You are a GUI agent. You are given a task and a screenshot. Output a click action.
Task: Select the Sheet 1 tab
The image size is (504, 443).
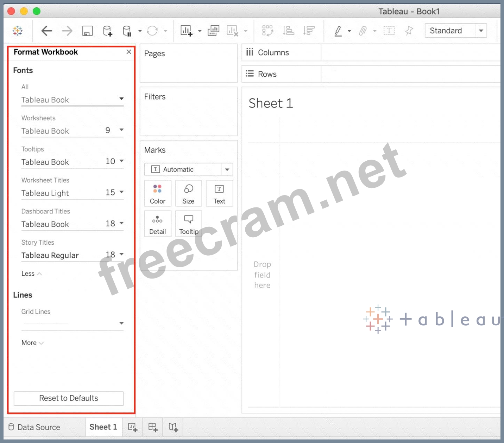[x=103, y=427]
